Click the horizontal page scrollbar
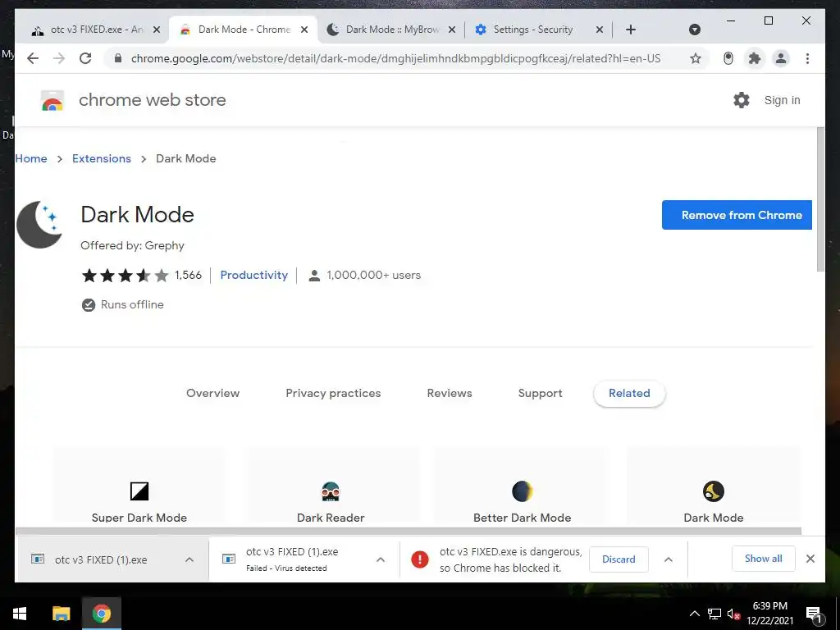The image size is (840, 630). pyautogui.click(x=409, y=532)
